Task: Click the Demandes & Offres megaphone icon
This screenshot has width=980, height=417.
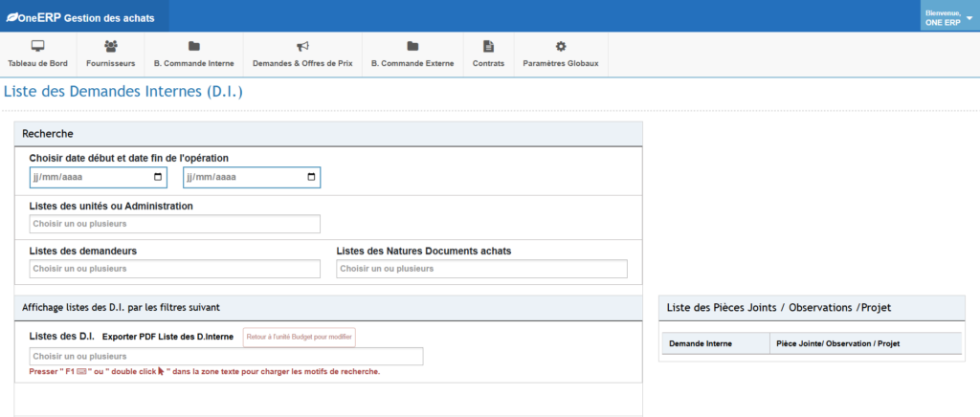Action: tap(302, 46)
